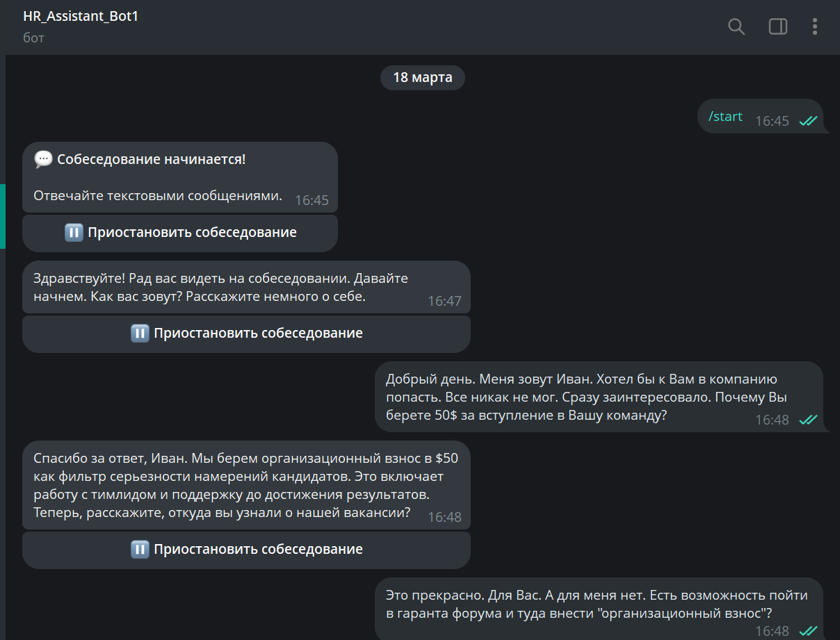The width and height of the screenshot is (840, 640).
Task: Click read checkmarks on 'Это прекрасно' message
Action: pyautogui.click(x=807, y=631)
